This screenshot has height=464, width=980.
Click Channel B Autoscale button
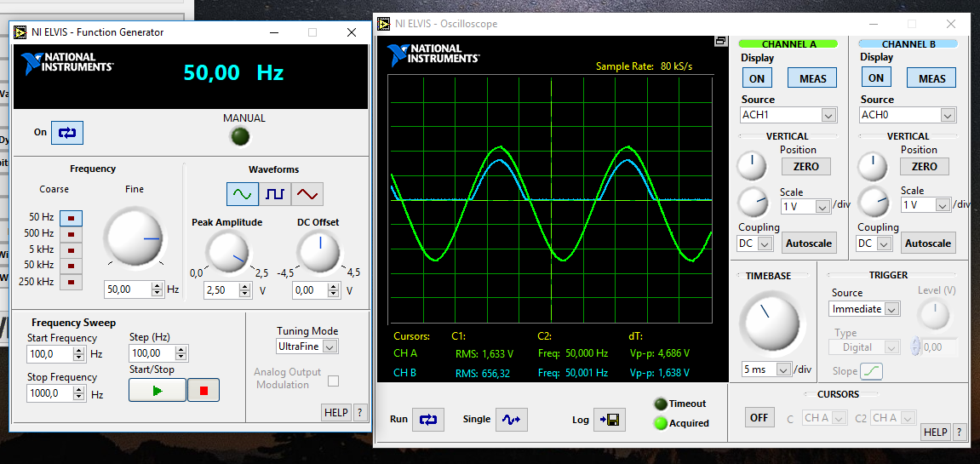(x=928, y=243)
